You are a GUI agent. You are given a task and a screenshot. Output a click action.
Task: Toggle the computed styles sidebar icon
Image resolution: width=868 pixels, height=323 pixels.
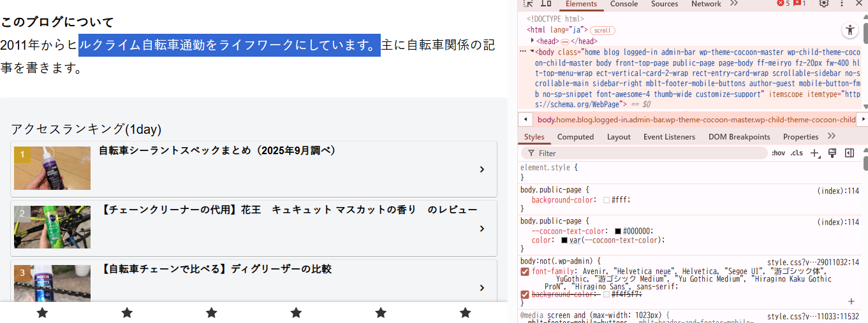[x=850, y=153]
